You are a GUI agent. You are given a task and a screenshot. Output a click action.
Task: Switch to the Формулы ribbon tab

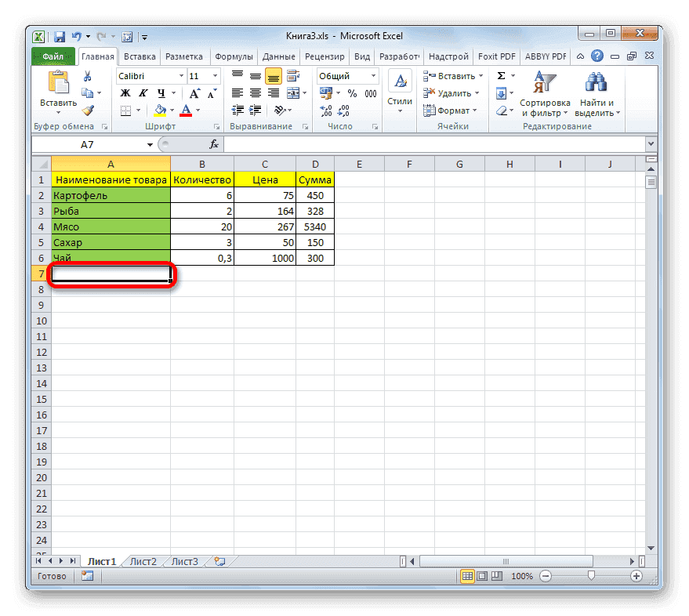point(236,56)
